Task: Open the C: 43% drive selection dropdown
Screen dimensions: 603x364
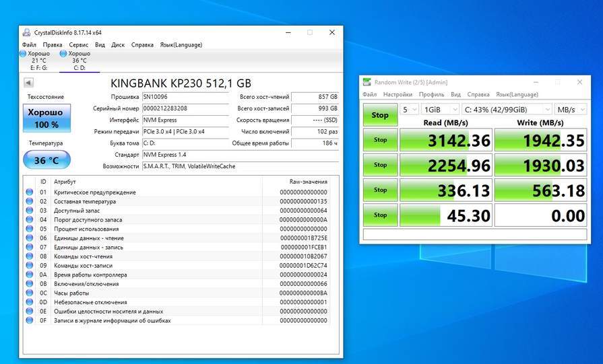Action: pyautogui.click(x=507, y=110)
